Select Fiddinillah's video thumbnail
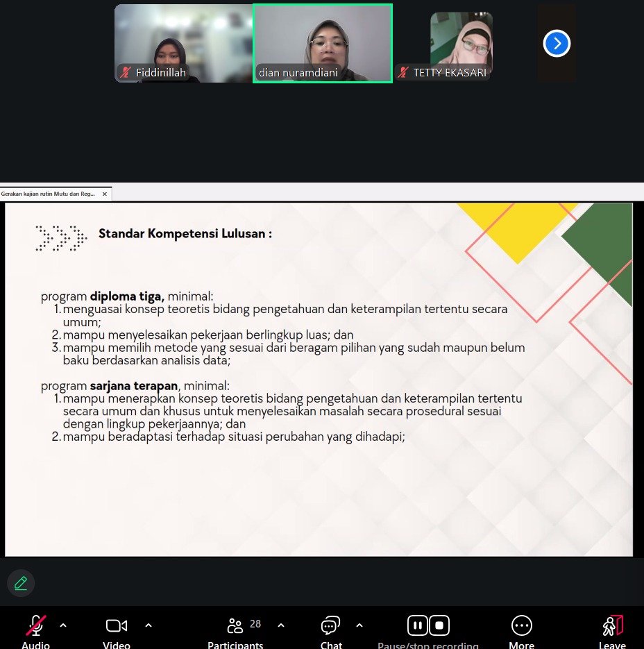Image resolution: width=644 pixels, height=649 pixels. click(x=183, y=43)
